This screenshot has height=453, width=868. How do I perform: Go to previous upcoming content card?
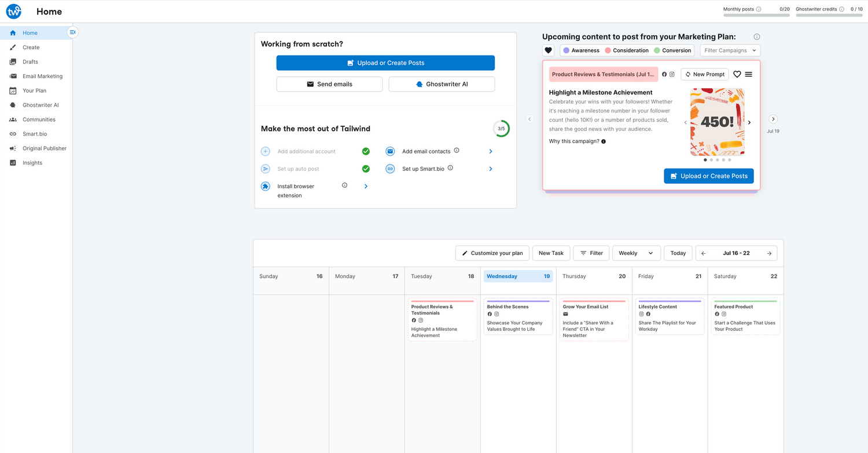pos(529,119)
